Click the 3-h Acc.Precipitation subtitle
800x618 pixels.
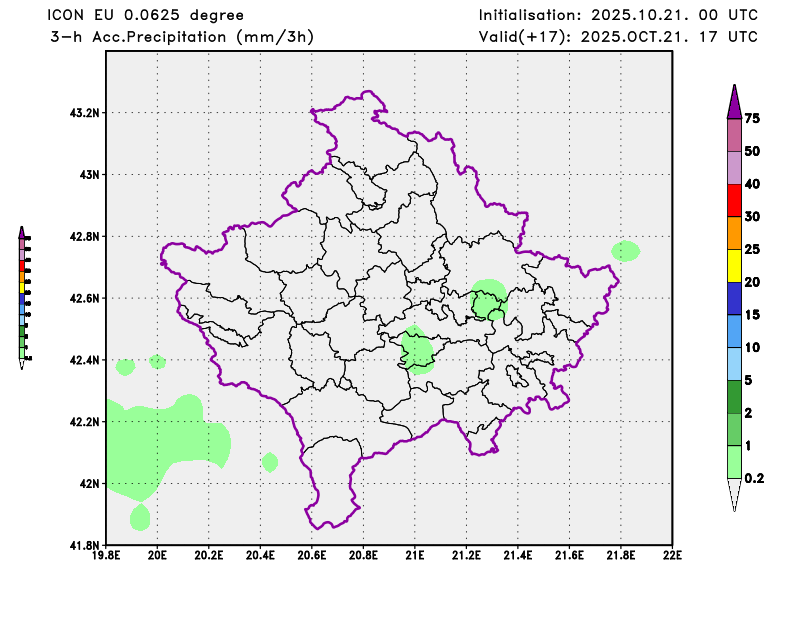[181, 36]
